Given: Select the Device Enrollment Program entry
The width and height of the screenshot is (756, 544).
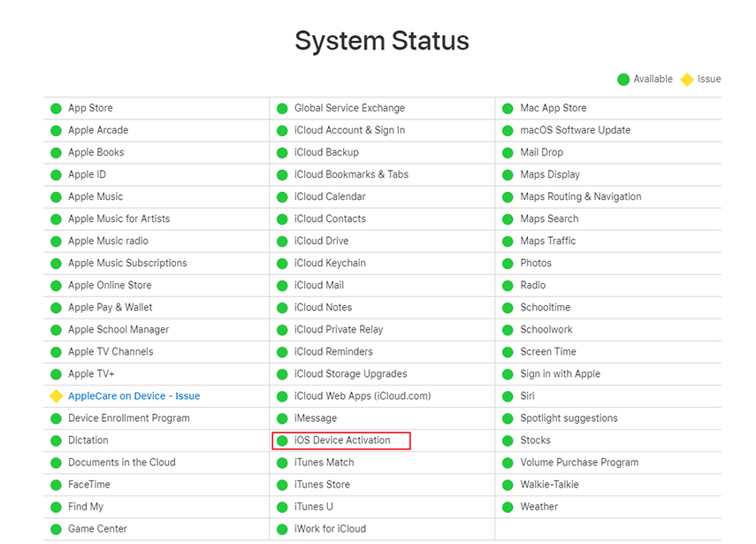Looking at the screenshot, I should pos(129,418).
